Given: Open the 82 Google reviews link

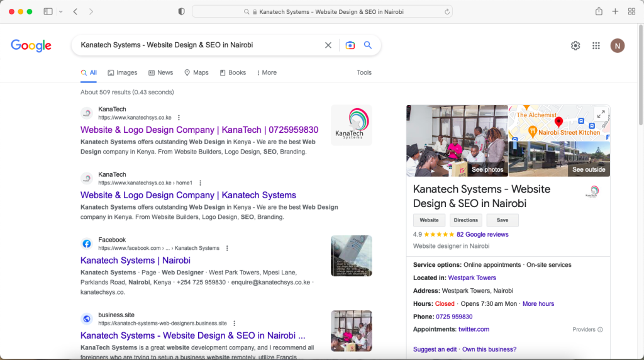Looking at the screenshot, I should pos(482,235).
